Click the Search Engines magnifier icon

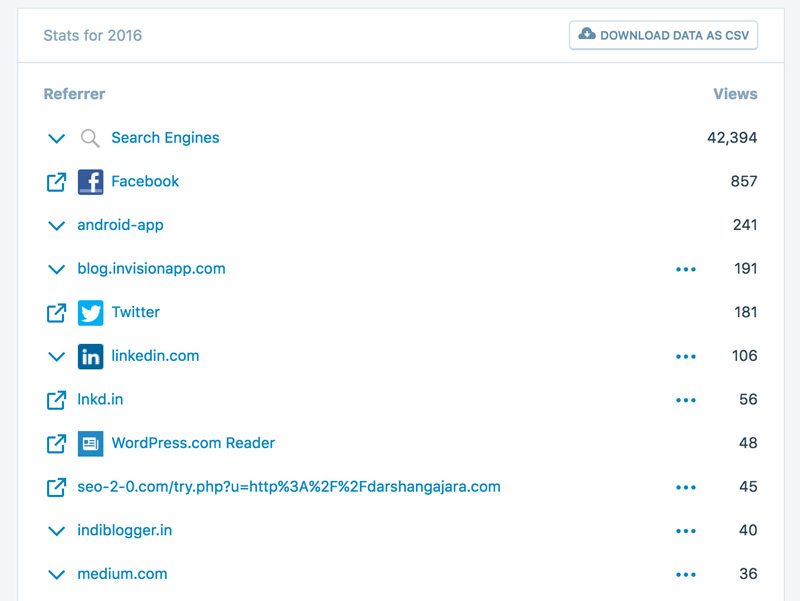[90, 138]
